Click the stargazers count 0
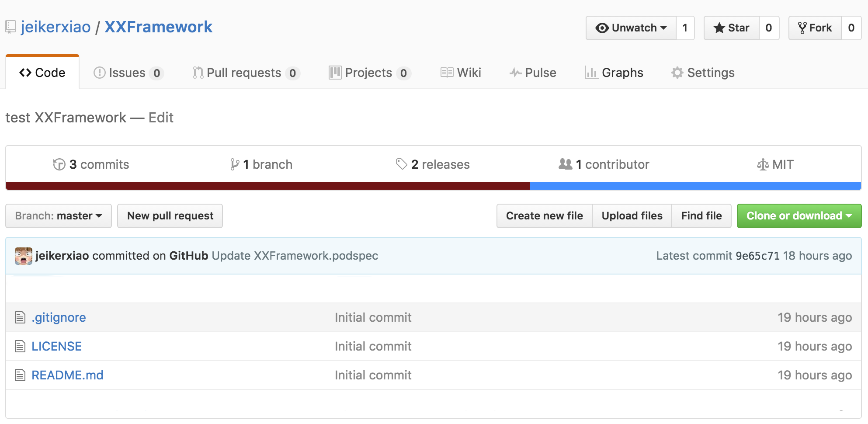 [769, 28]
